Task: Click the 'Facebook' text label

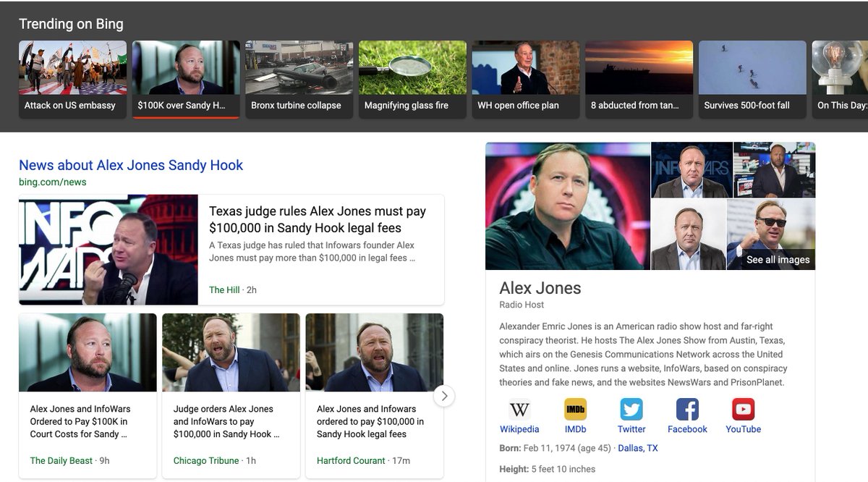Action: (x=687, y=430)
